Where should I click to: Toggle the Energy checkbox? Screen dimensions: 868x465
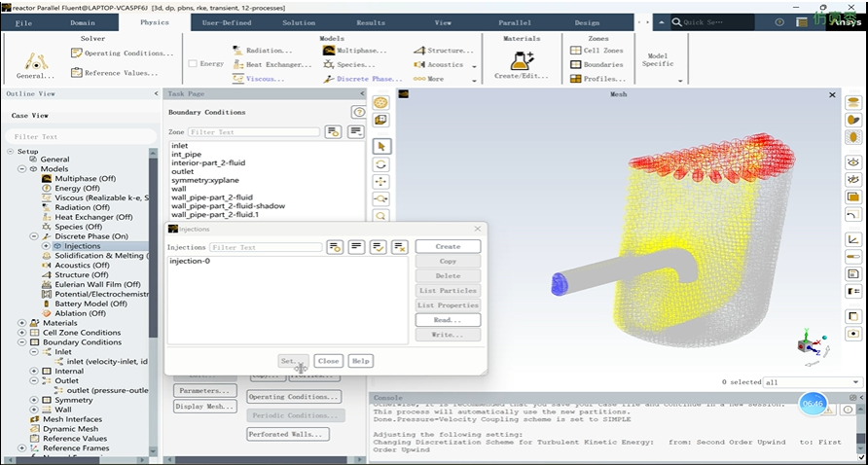[x=193, y=64]
